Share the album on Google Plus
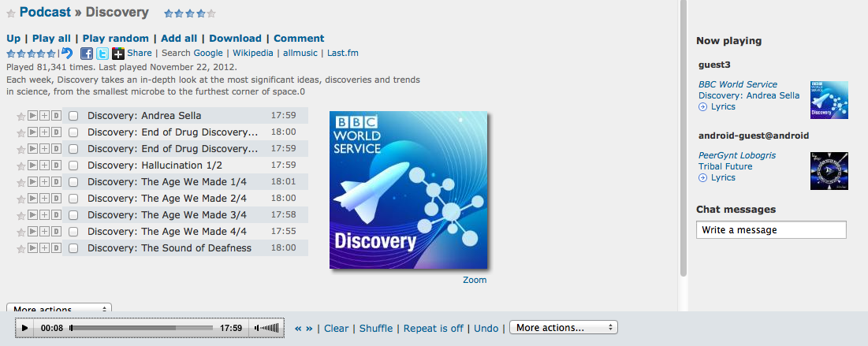This screenshot has width=868, height=346. click(x=118, y=54)
